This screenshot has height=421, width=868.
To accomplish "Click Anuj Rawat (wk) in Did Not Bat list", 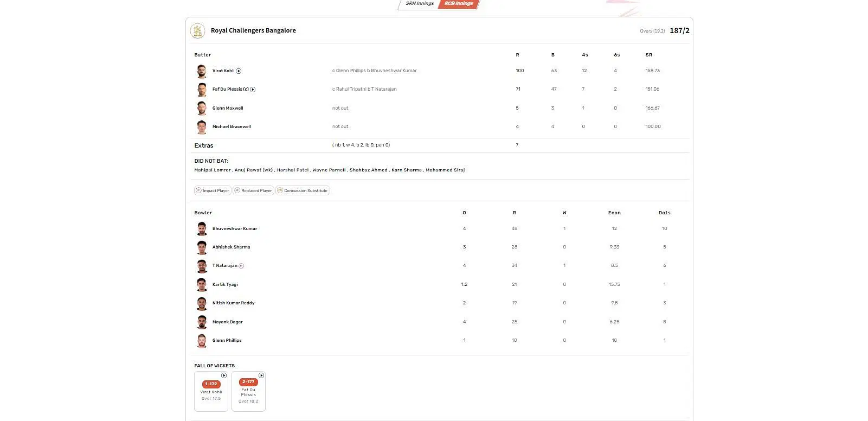I will pyautogui.click(x=254, y=170).
